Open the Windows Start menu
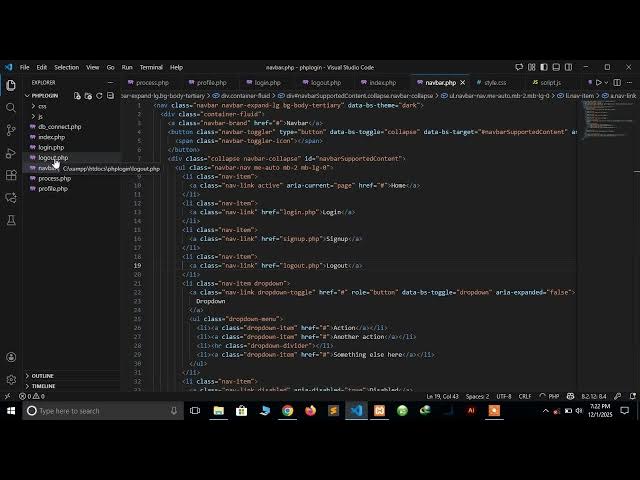Viewport: 640px width, 480px height. pyautogui.click(x=11, y=411)
